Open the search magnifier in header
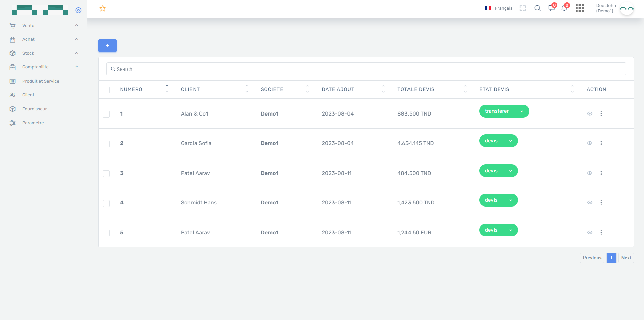644x320 pixels. coord(537,8)
